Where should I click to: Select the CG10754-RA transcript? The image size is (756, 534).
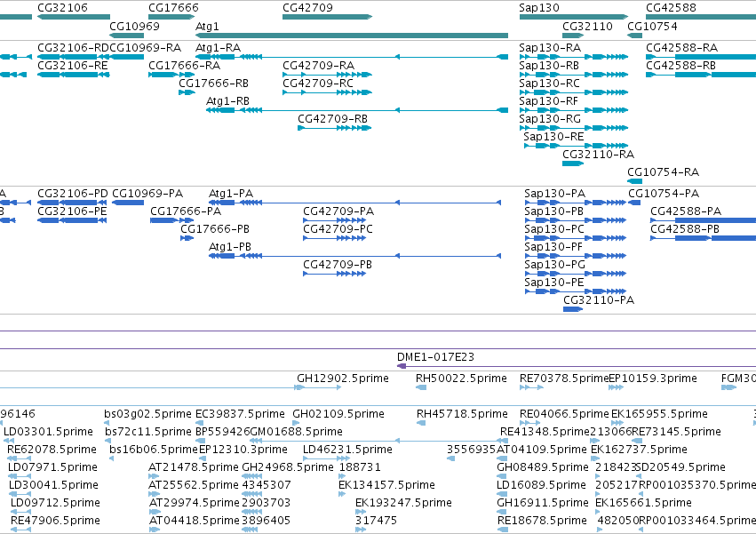pyautogui.click(x=634, y=181)
